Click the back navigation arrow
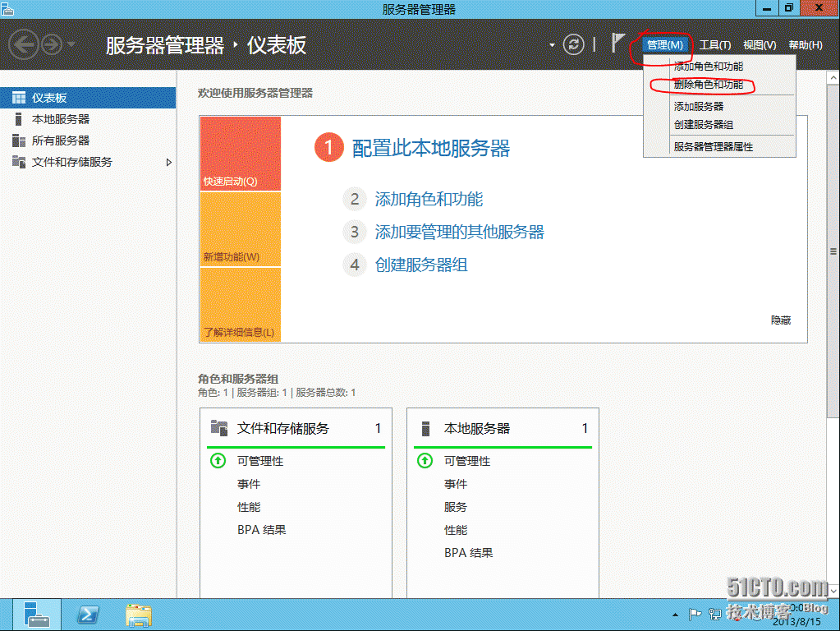Screen dimensions: 840x631 [x=24, y=44]
